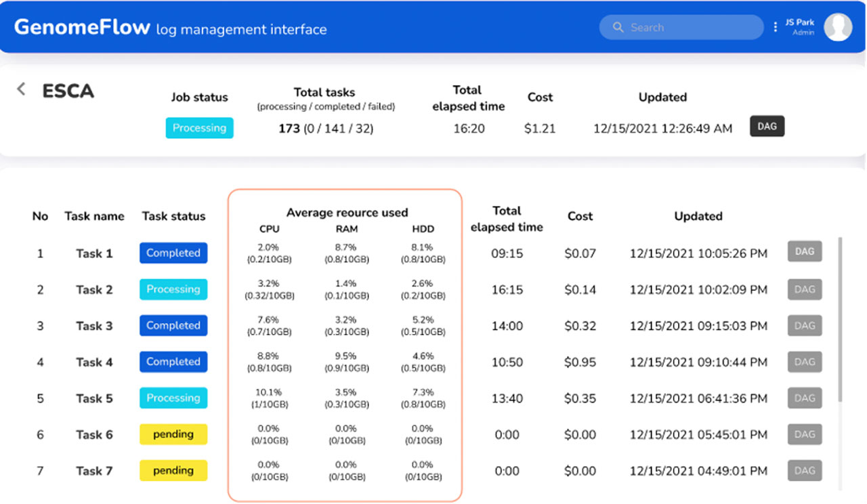Click timestamp 12/15/2021 06:41:36 PM
Image resolution: width=867 pixels, height=504 pixels.
698,398
